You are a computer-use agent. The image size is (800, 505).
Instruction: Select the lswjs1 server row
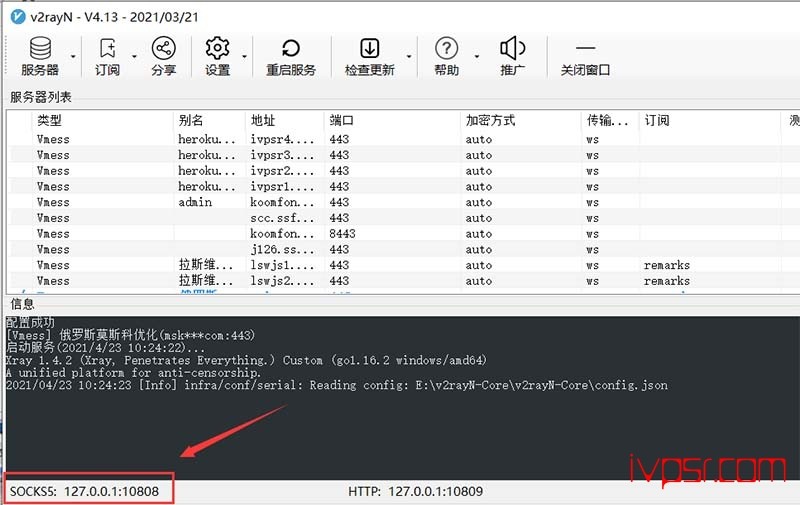[403, 265]
